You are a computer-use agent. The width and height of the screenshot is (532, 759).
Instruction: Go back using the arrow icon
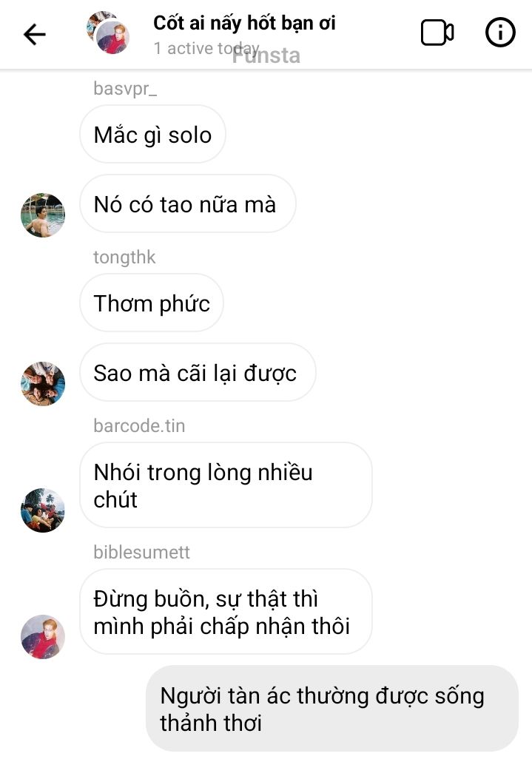(x=34, y=35)
